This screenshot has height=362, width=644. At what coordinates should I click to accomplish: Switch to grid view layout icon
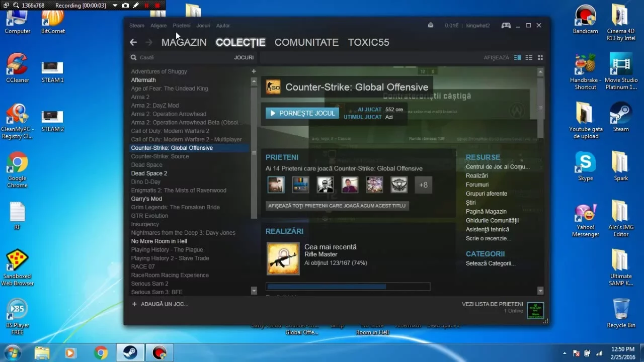click(x=540, y=57)
